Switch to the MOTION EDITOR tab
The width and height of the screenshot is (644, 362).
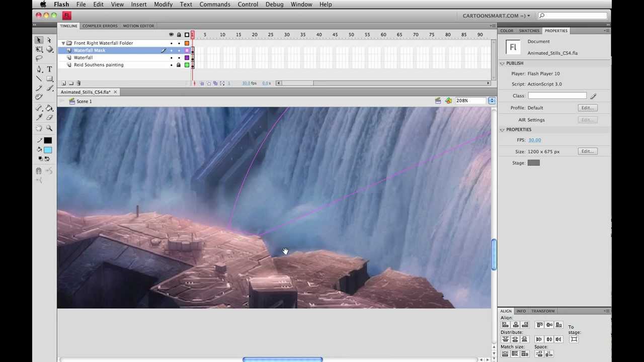[x=138, y=26]
